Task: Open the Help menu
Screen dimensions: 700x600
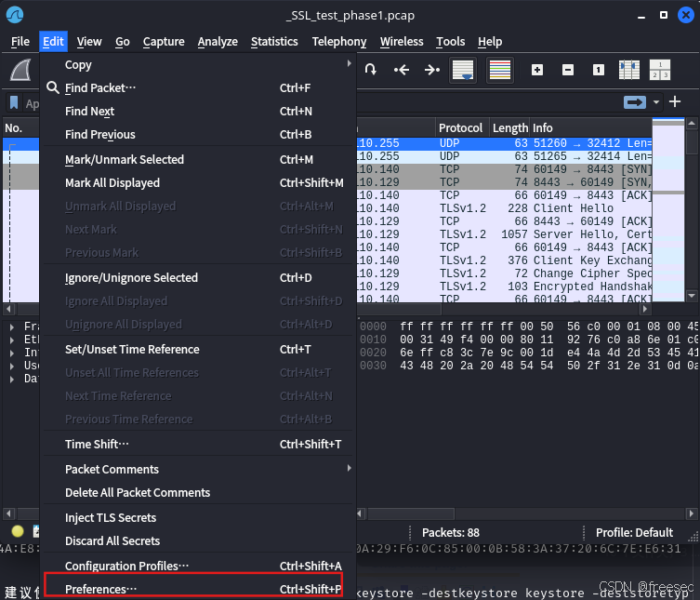Action: [490, 42]
